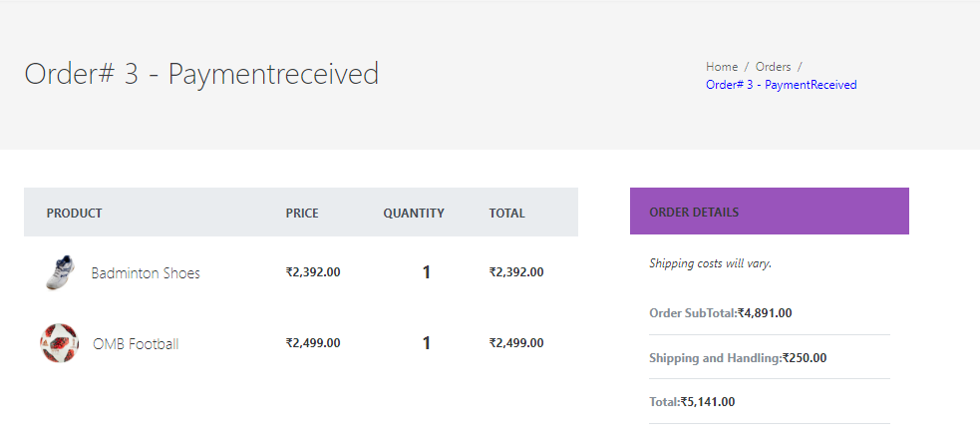Click the Order# 3 - PaymentReceived breadcrumb

782,85
